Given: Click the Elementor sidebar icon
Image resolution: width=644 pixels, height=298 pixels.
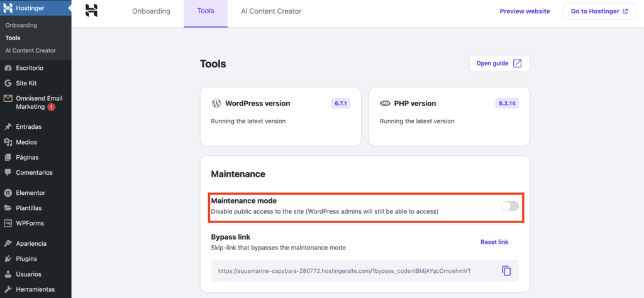Looking at the screenshot, I should click(8, 193).
